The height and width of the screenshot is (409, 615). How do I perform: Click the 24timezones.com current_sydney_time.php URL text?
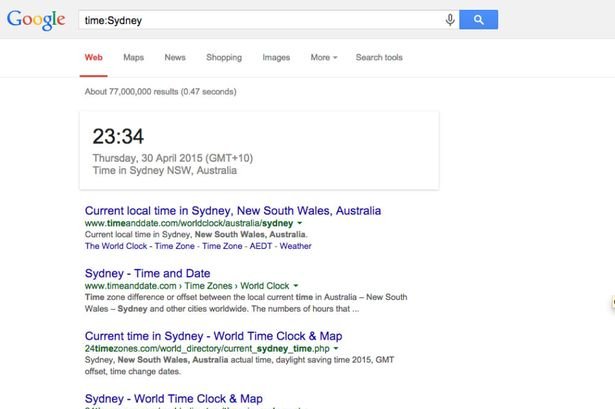[207, 349]
